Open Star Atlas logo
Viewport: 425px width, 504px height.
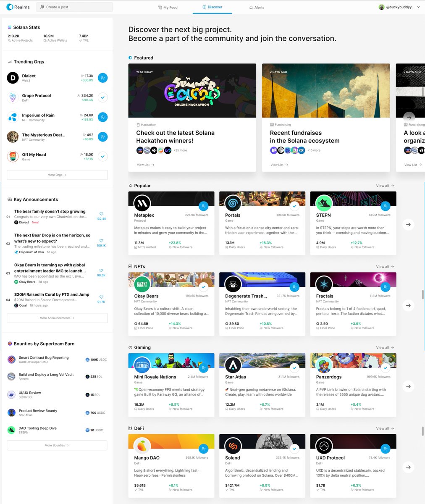233,365
